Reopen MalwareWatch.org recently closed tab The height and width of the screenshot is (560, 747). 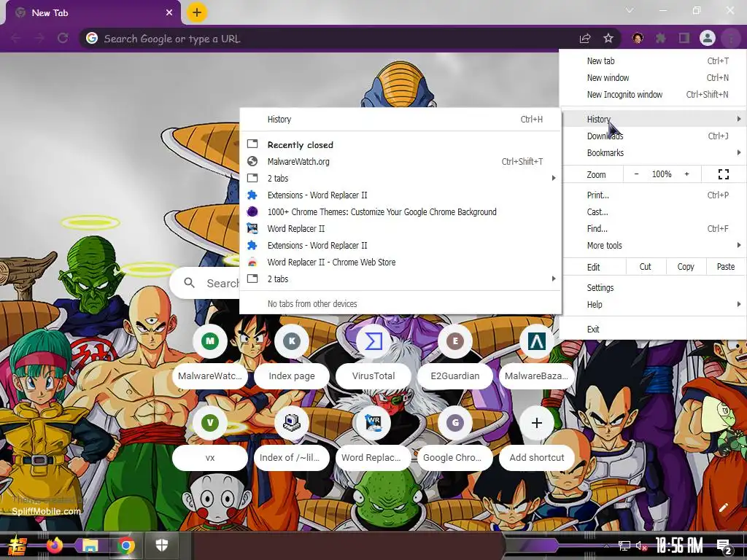[400, 161]
